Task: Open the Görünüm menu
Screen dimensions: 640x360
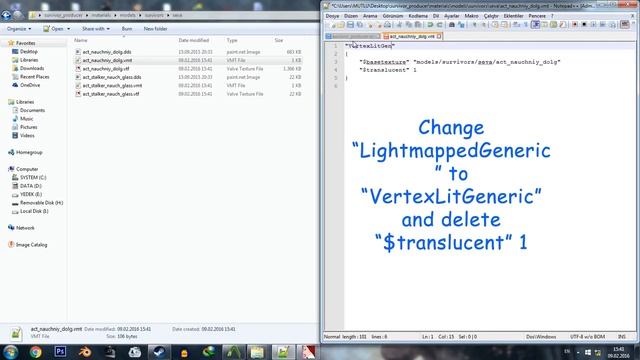Action: tap(393, 16)
